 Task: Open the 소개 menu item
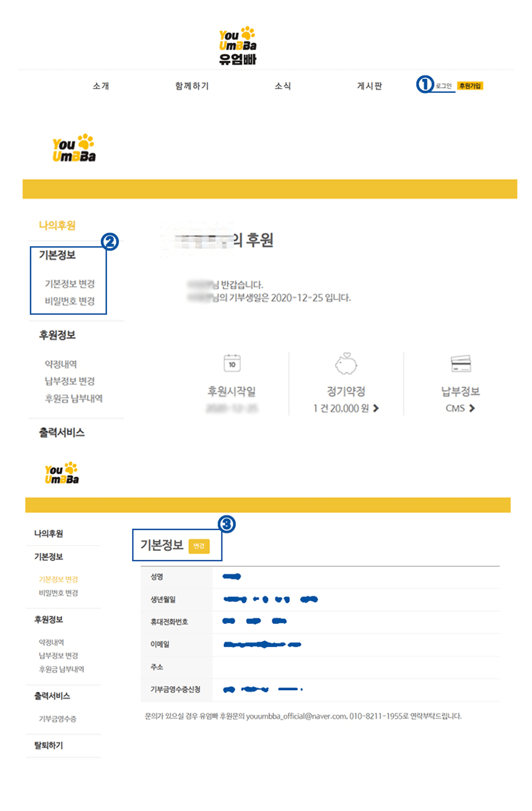click(x=102, y=86)
